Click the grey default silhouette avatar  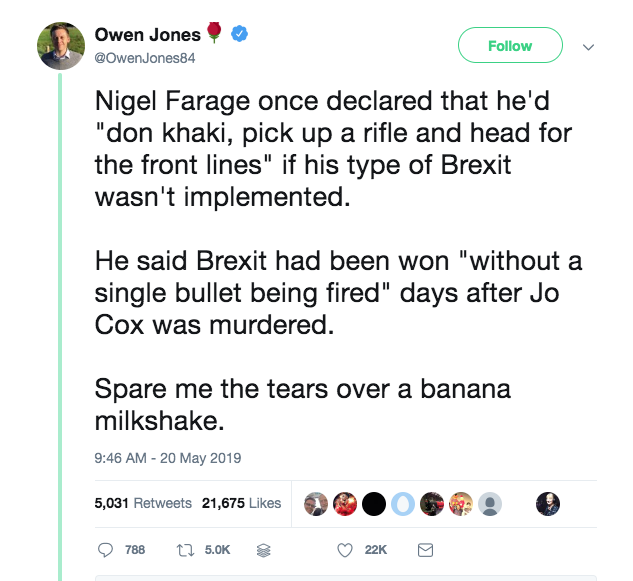pos(489,503)
